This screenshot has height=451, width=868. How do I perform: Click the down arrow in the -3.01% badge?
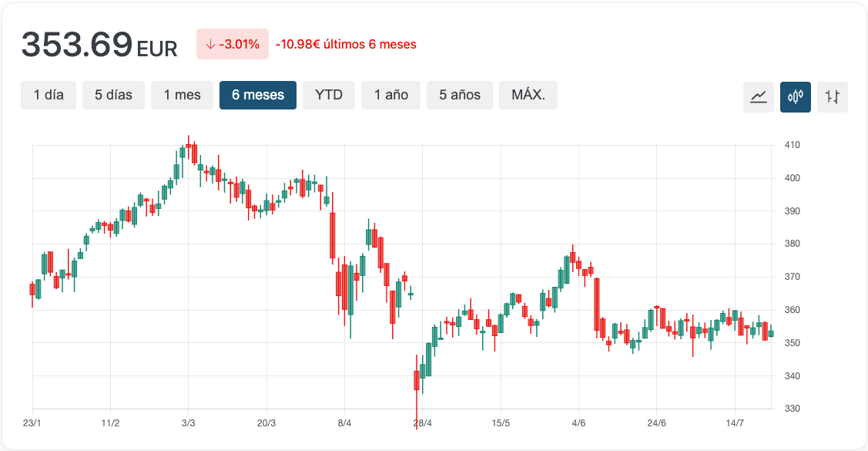pyautogui.click(x=210, y=45)
